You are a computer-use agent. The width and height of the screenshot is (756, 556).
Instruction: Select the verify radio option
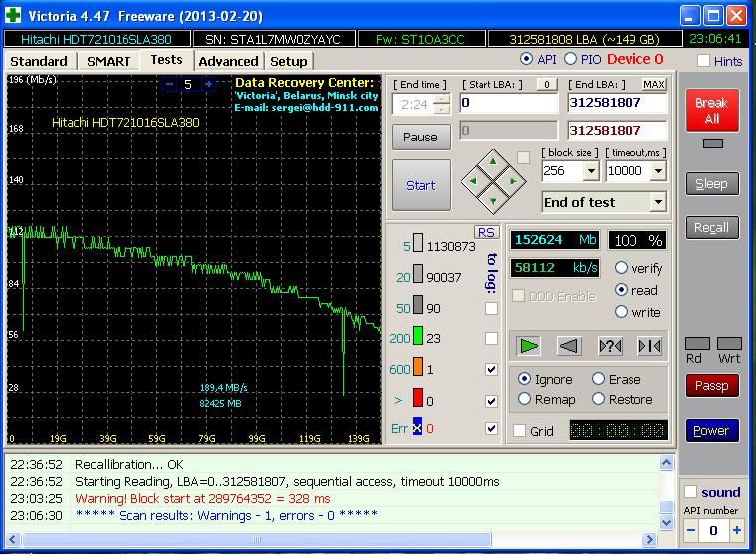pos(622,268)
